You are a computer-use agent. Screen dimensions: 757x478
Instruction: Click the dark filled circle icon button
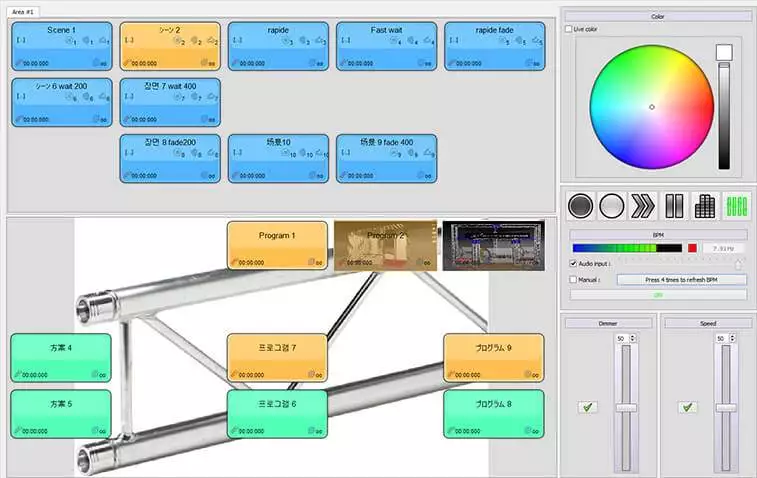580,206
